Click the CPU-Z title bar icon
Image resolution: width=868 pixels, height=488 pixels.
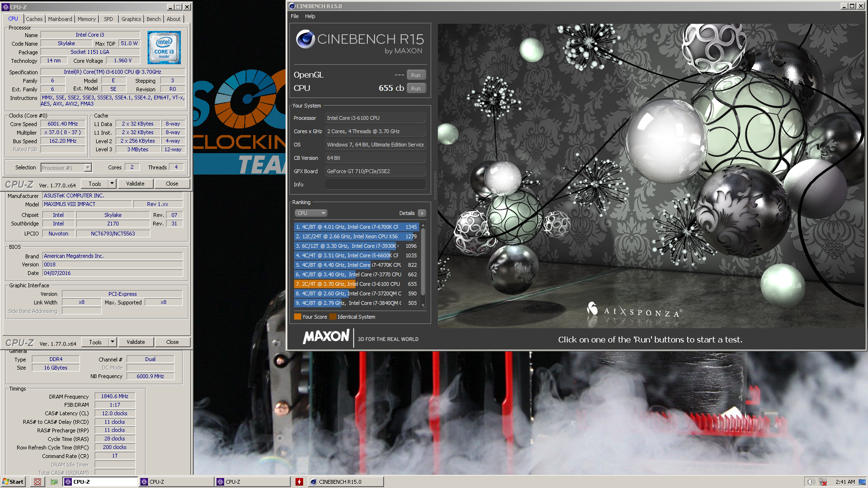click(x=6, y=7)
